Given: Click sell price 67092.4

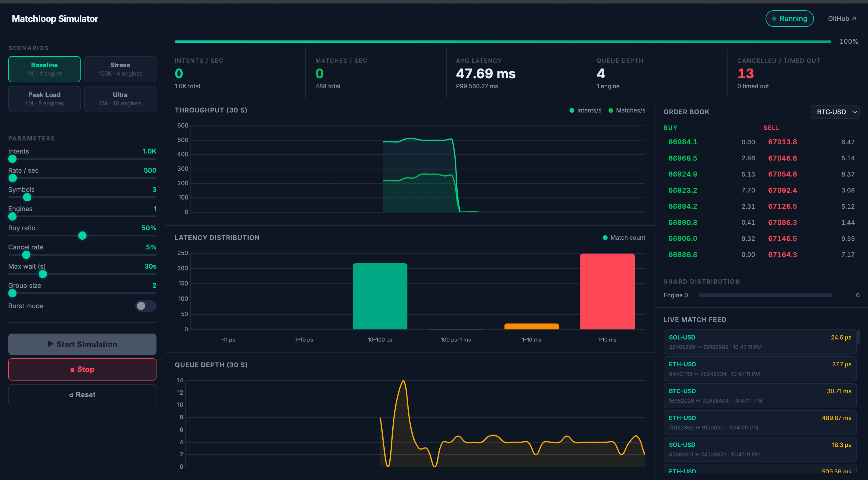Looking at the screenshot, I should (782, 190).
